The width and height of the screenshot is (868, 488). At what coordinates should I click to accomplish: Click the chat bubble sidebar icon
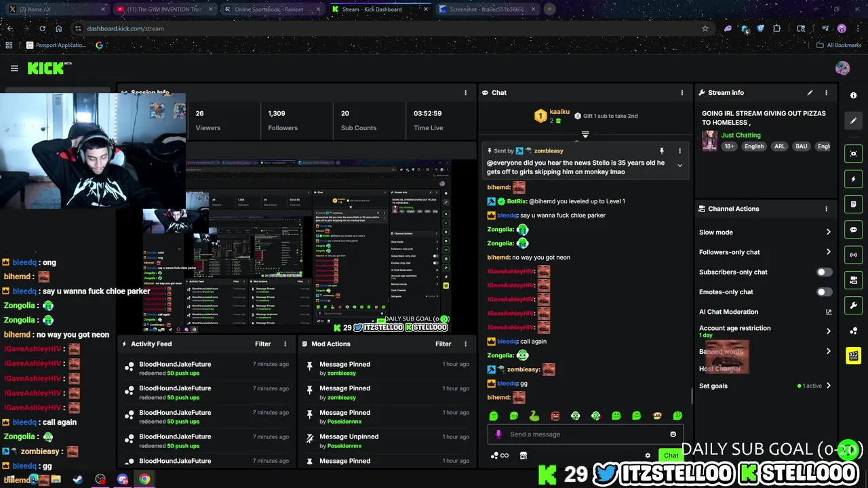854,230
